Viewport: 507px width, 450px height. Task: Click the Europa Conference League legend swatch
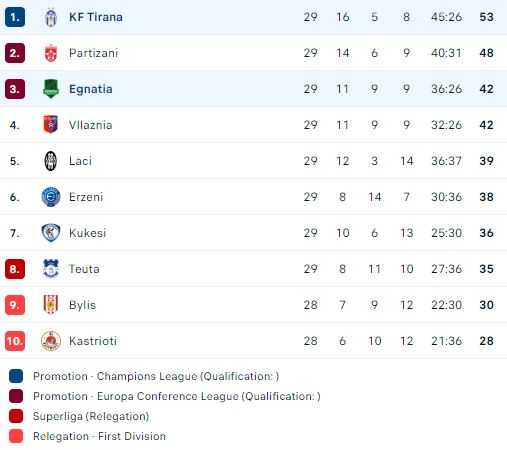coord(16,396)
